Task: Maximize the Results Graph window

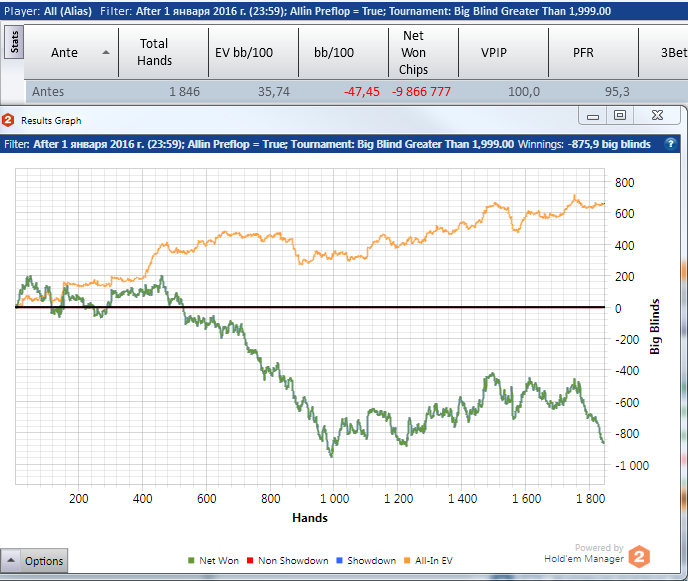Action: (x=620, y=116)
